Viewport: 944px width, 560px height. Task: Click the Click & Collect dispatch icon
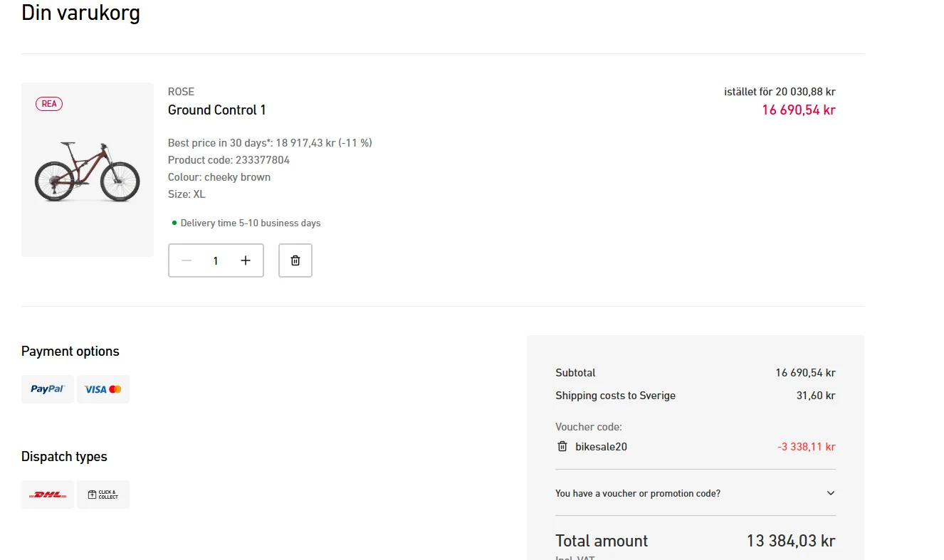(x=103, y=495)
